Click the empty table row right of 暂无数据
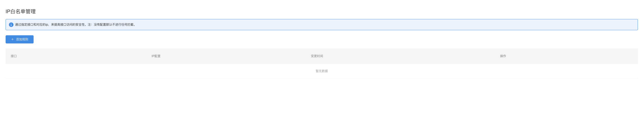This screenshot has width=644, height=130. coord(483,71)
